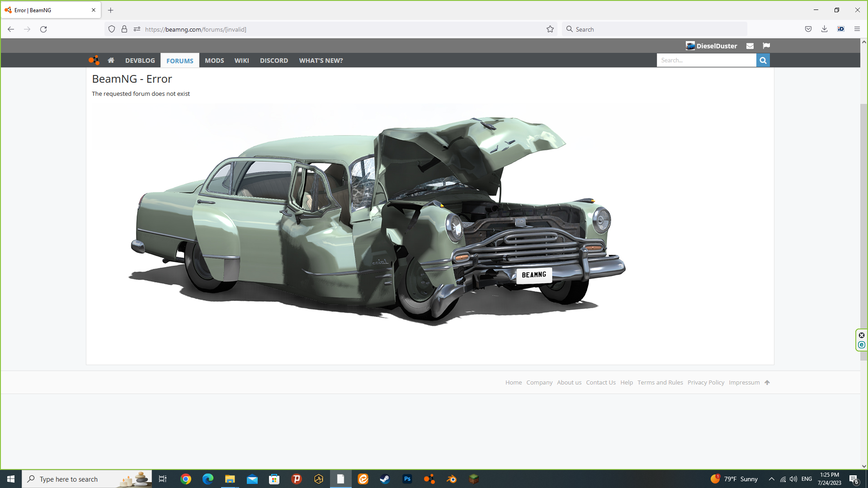Open the DISCORD link in nav bar
Screen dimensions: 868x488
pos(274,61)
